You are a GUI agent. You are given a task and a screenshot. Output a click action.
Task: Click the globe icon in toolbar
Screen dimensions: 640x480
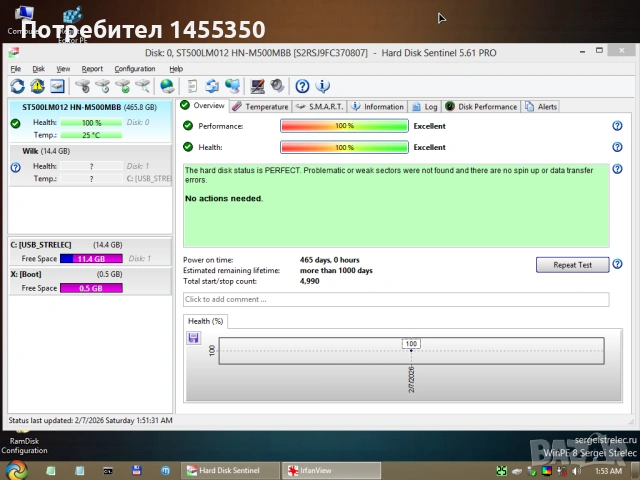(167, 87)
